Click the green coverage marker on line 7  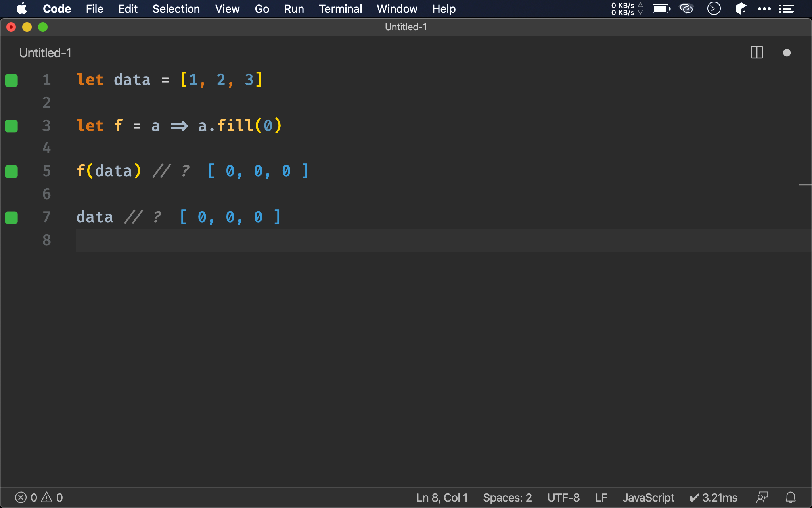pos(11,217)
